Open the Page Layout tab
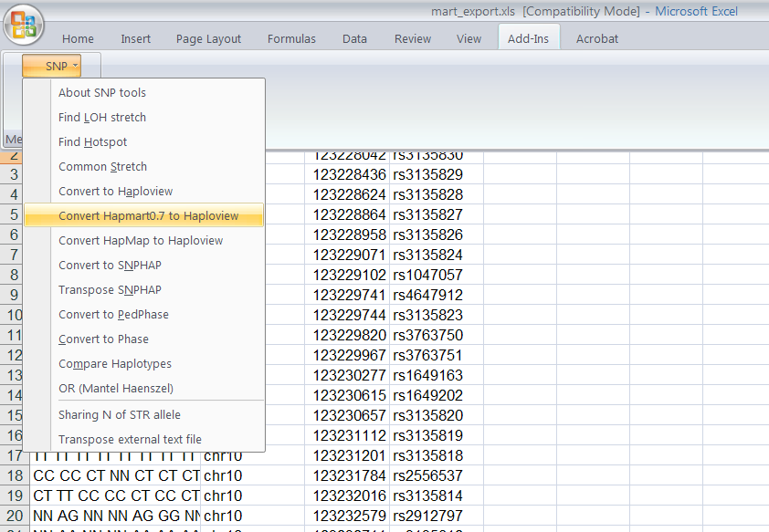 (208, 38)
